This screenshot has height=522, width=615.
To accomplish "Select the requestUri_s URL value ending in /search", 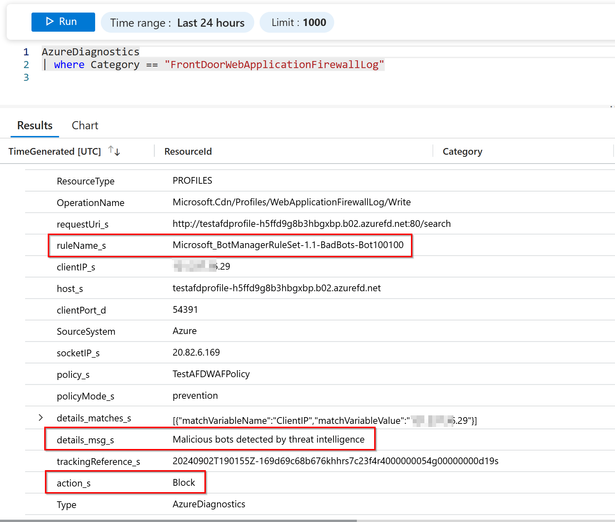I will point(311,224).
